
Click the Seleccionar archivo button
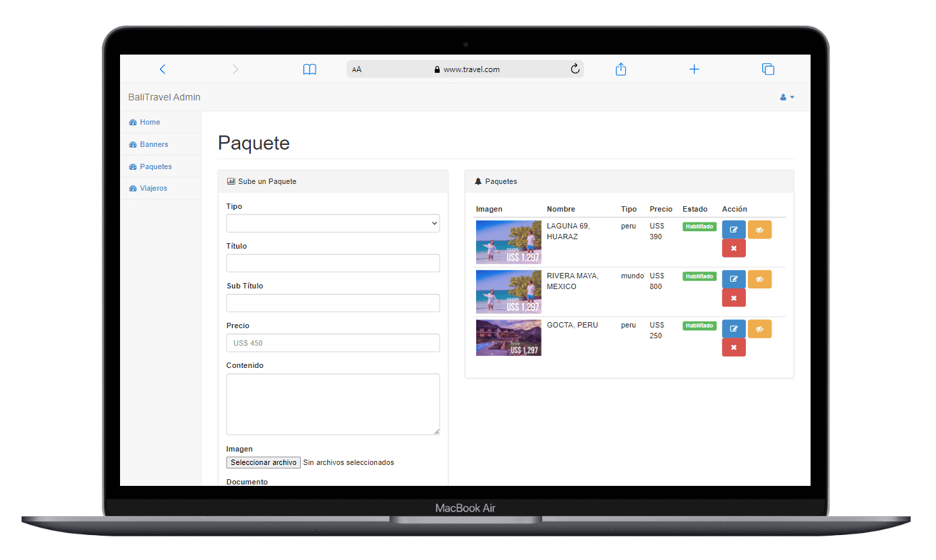264,463
